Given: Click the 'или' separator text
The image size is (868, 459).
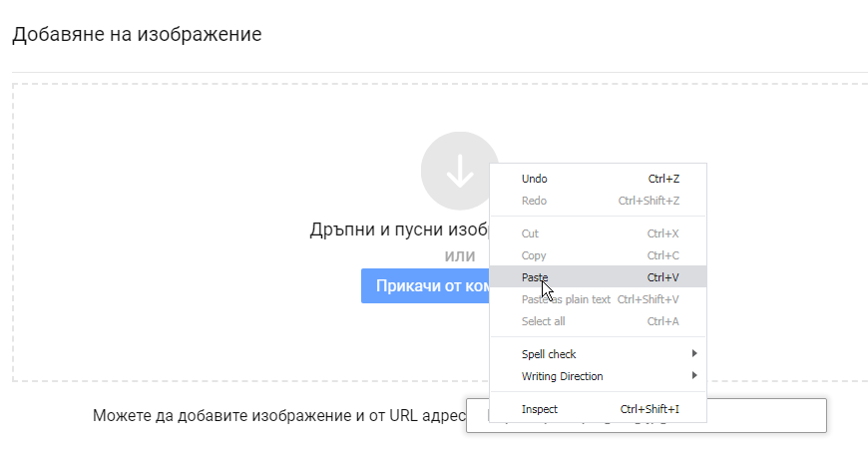Looking at the screenshot, I should 460,256.
